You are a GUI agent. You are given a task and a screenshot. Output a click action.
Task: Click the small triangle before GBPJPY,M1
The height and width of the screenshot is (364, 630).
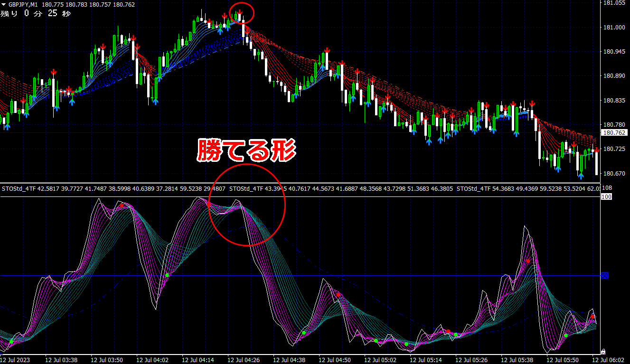(x=4, y=5)
